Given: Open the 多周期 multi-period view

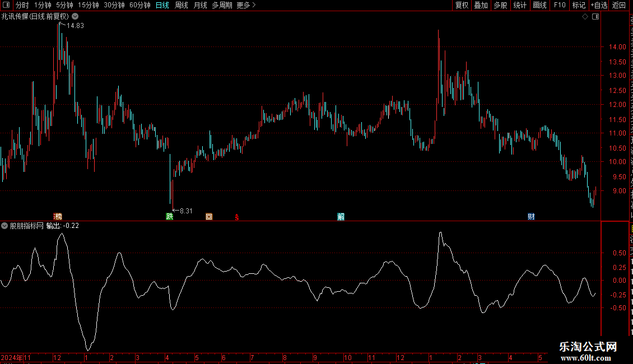Looking at the screenshot, I should pos(222,5).
